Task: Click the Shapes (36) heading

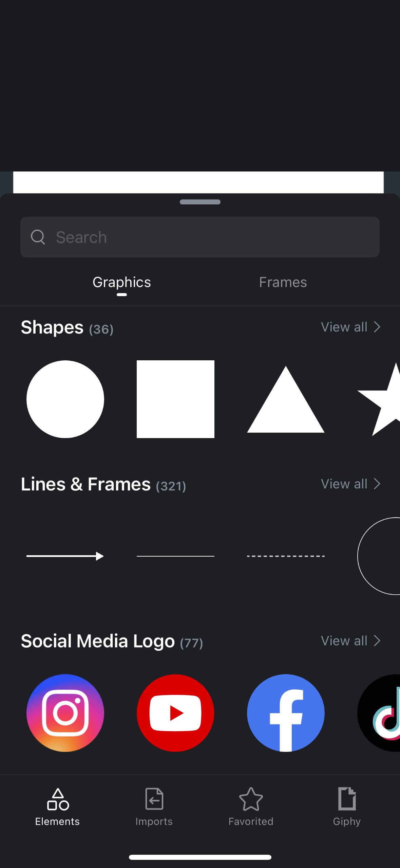Action: [x=67, y=328]
